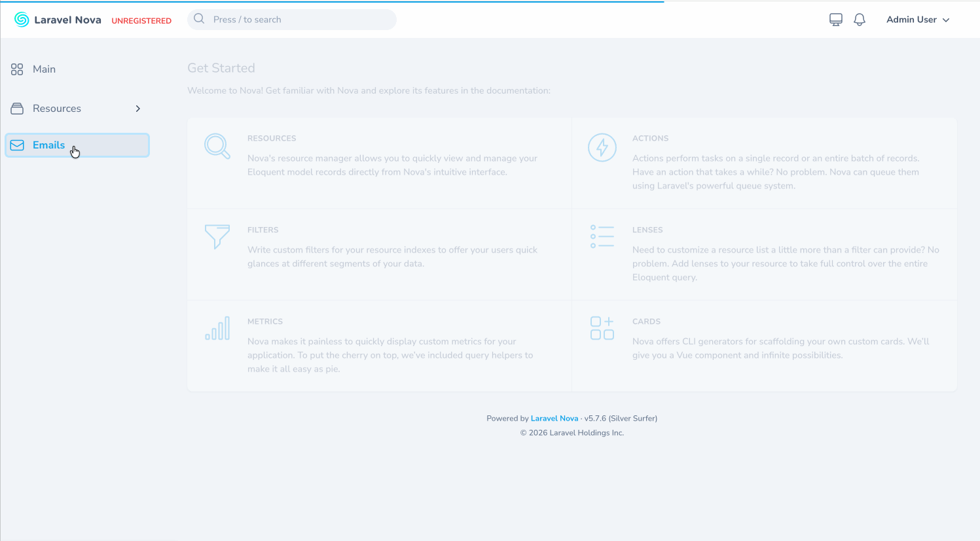This screenshot has width=980, height=541.
Task: Click the Lenses list icon
Action: tap(602, 236)
